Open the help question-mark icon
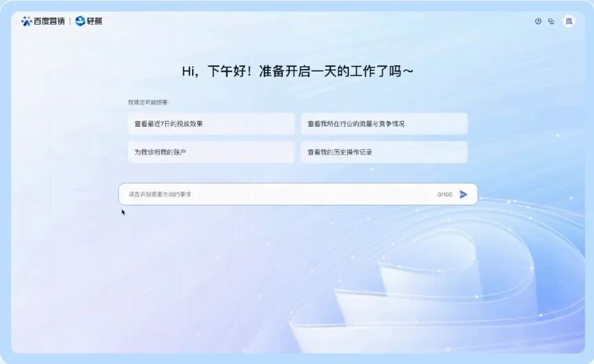Viewport: 594px width, 364px height. pyautogui.click(x=538, y=21)
